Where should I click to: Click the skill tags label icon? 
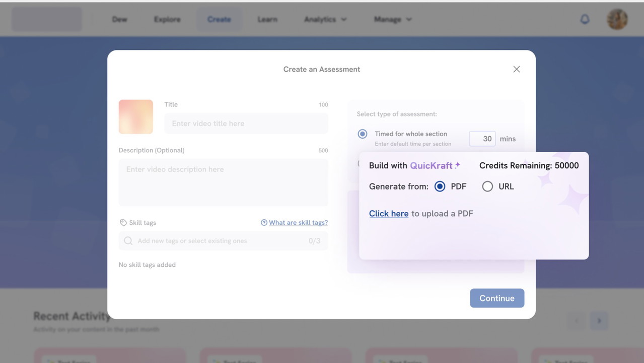[123, 222]
